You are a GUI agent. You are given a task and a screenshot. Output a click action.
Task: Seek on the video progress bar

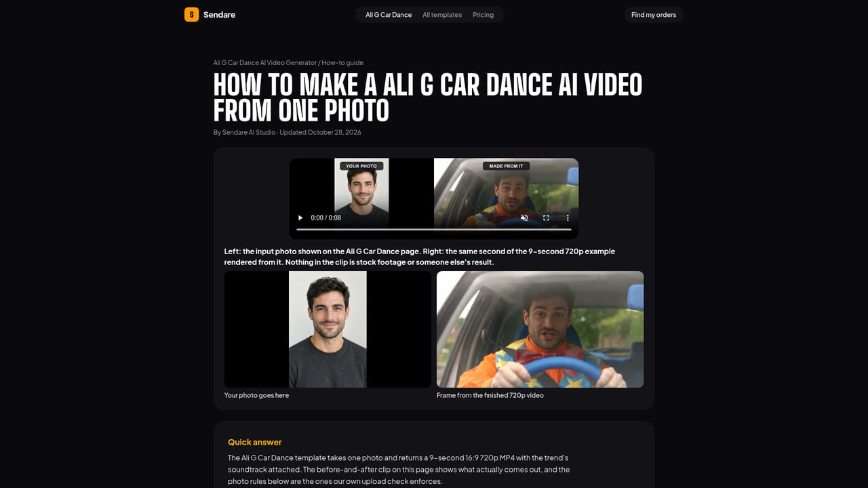(434, 230)
